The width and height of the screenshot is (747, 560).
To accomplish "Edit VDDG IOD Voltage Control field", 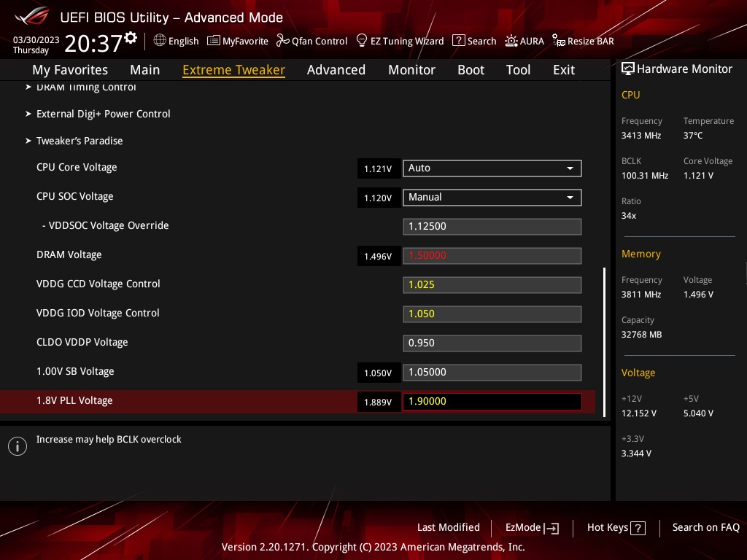I will pyautogui.click(x=492, y=314).
